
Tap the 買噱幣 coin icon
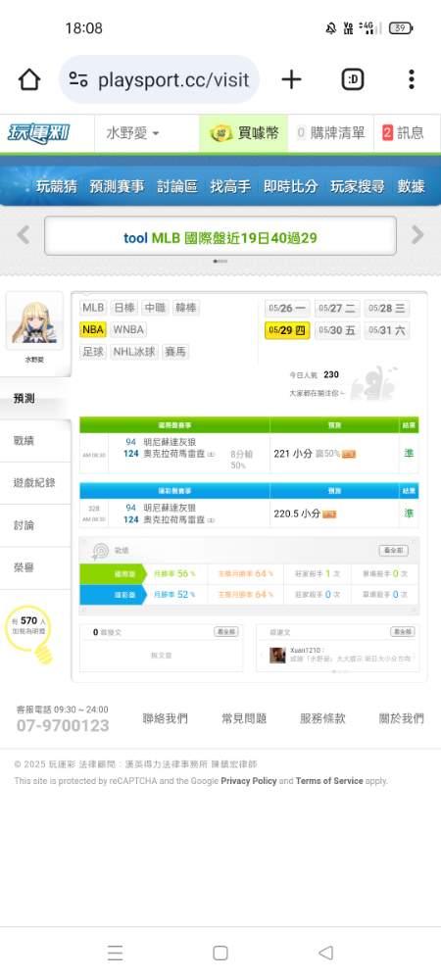(220, 133)
